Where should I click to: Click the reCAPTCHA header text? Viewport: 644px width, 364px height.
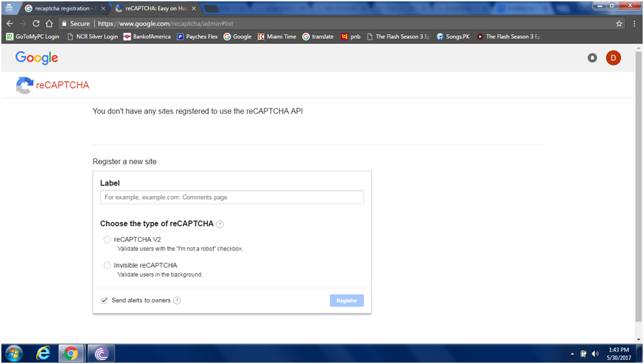coord(63,85)
